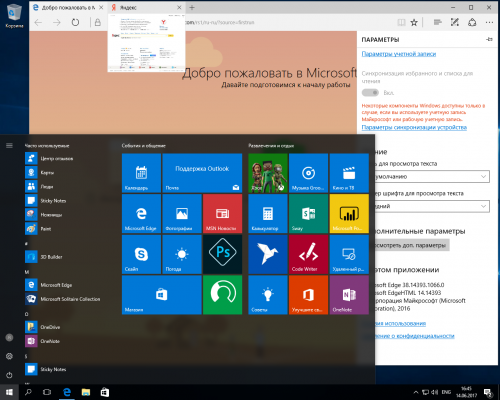Pin the Edge settings pane

[489, 39]
